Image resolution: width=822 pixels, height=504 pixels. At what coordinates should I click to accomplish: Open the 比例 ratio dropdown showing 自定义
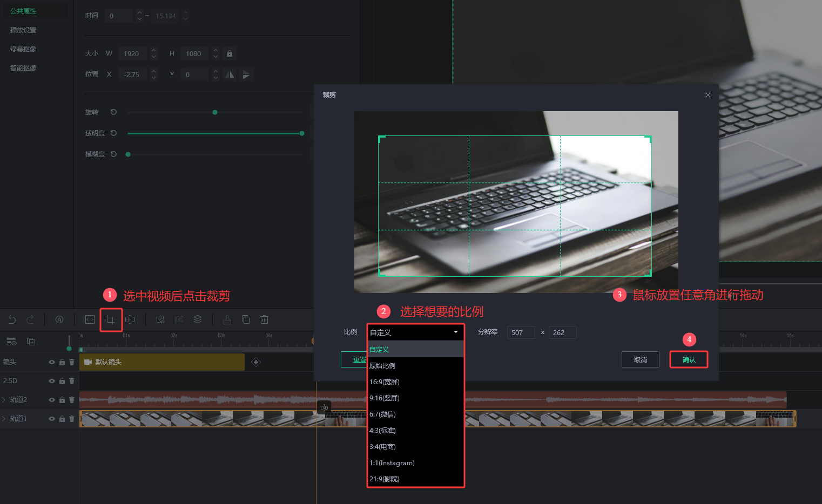tap(415, 332)
